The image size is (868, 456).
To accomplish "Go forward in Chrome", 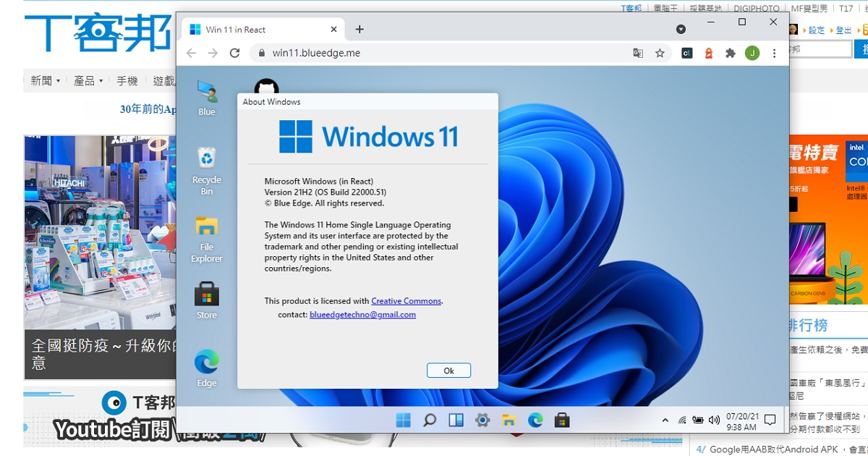I will click(213, 53).
